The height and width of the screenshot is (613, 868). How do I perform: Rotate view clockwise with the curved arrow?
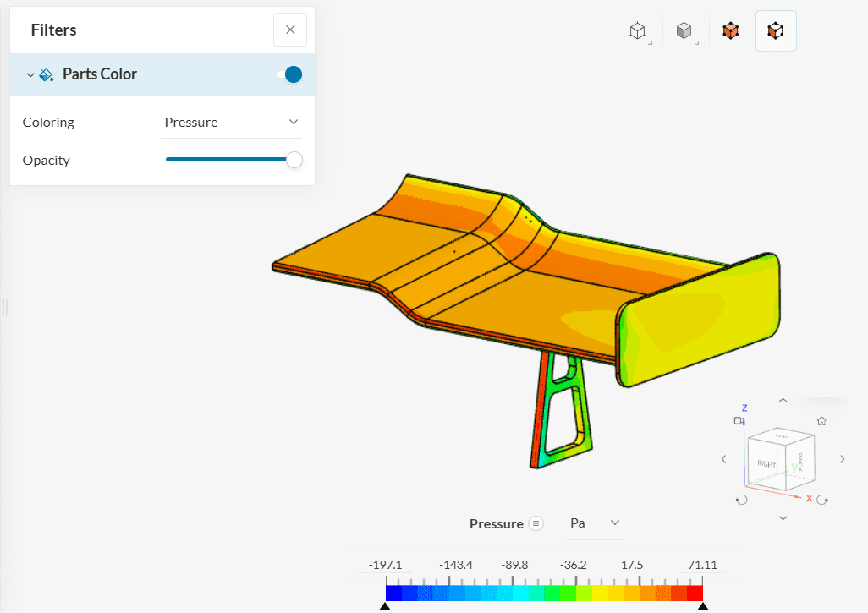[x=820, y=500]
